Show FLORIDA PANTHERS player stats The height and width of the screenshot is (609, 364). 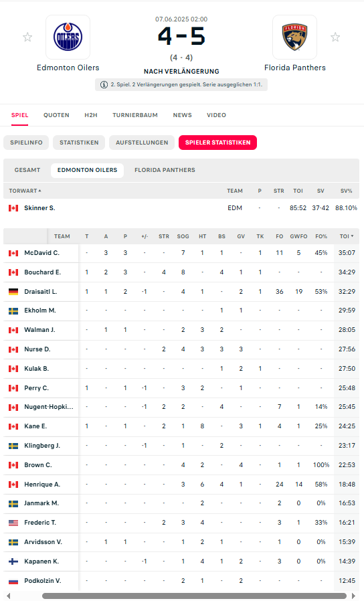coord(165,170)
